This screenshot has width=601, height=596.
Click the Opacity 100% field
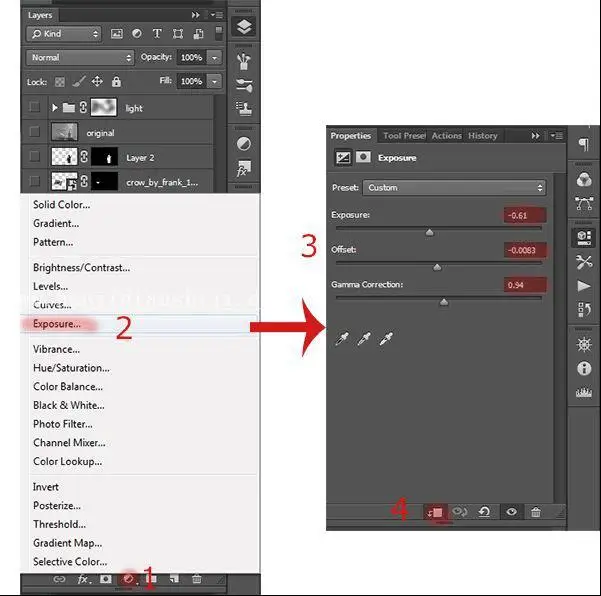click(191, 58)
